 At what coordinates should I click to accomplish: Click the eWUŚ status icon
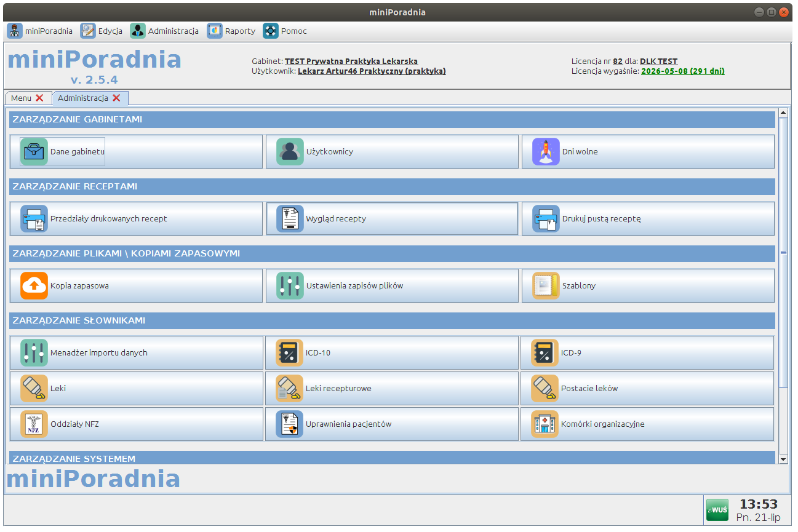coord(717,510)
